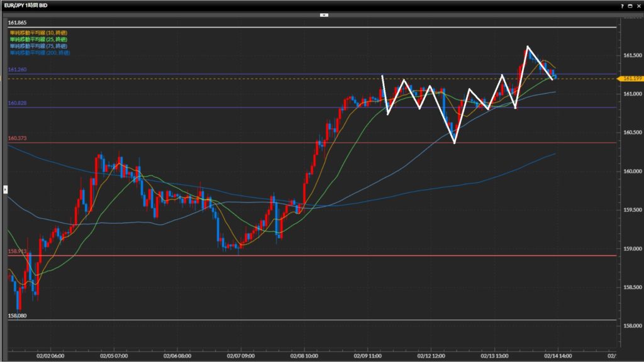Click the 160.828 horizontal line label

[x=18, y=102]
